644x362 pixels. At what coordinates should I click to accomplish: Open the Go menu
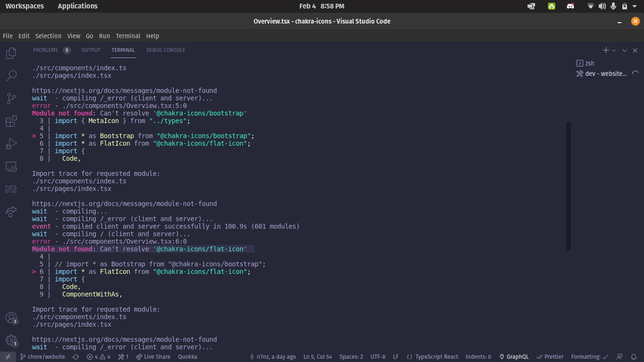(90, 36)
